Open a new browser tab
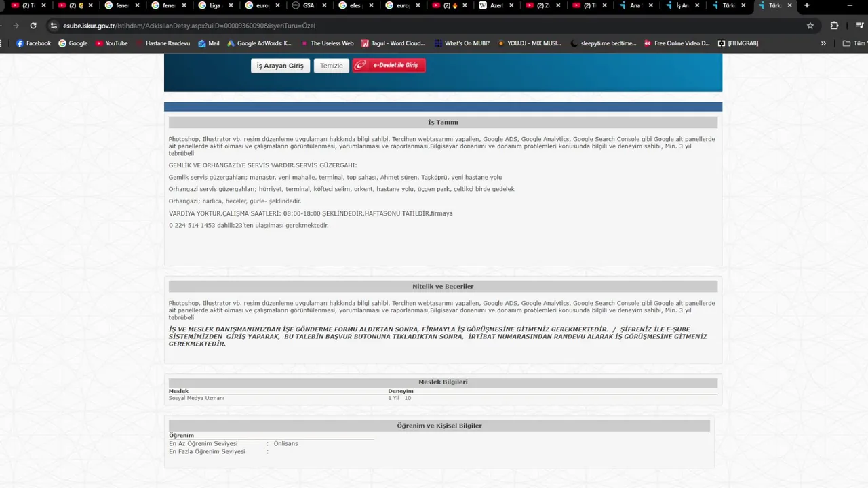 click(x=807, y=5)
